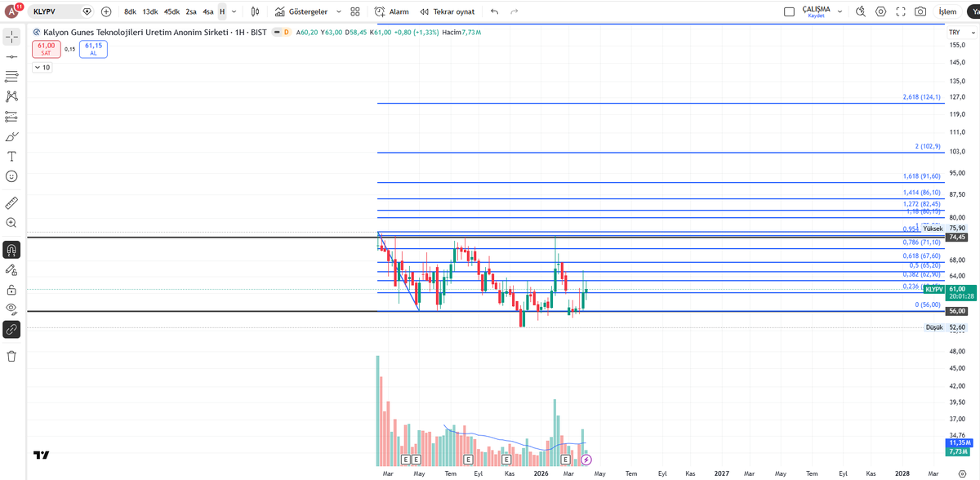Toggle the drawings sync link icon

pos(12,329)
